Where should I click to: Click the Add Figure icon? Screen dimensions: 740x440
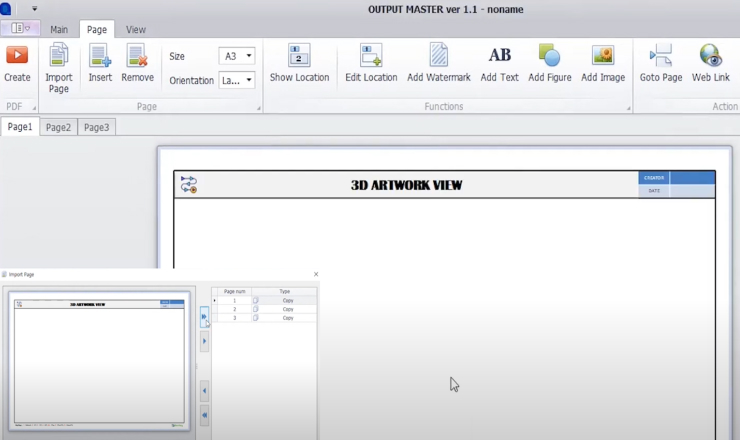click(549, 56)
